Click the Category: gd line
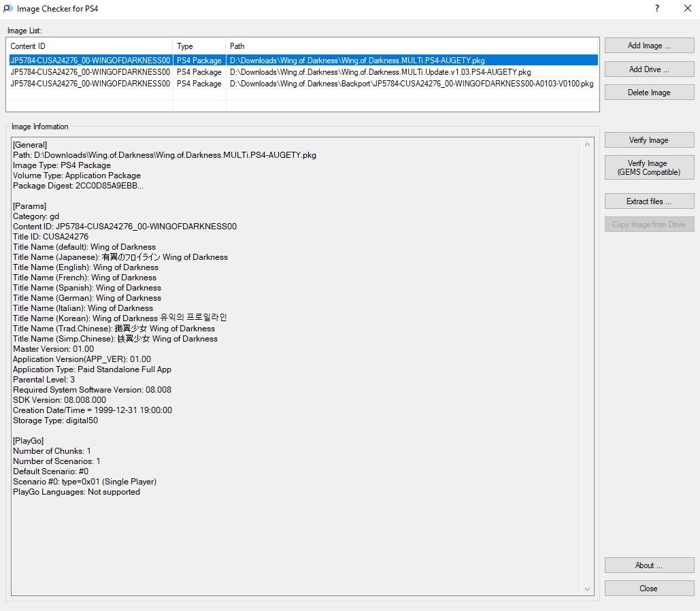This screenshot has height=611, width=700. pos(35,216)
